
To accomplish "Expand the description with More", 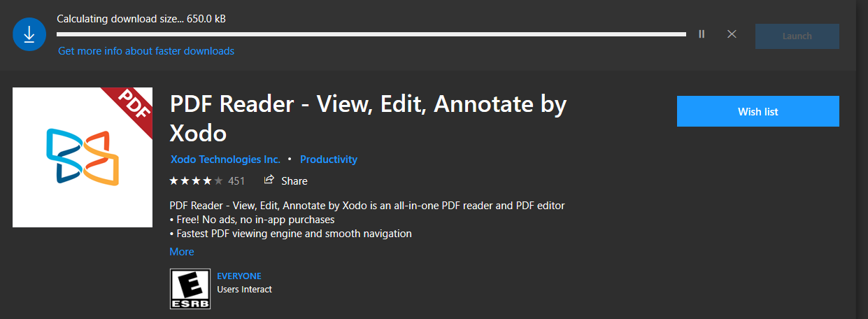I will [x=182, y=252].
